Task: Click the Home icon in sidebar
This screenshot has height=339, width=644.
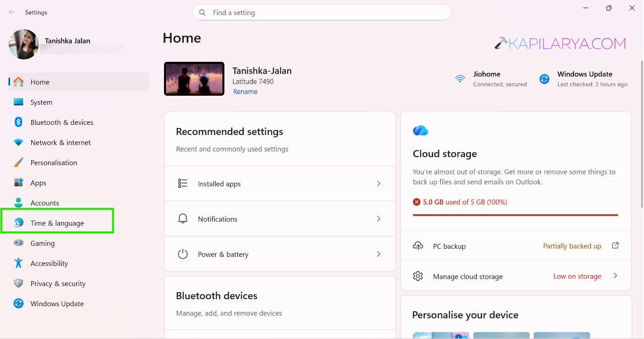Action: click(19, 82)
